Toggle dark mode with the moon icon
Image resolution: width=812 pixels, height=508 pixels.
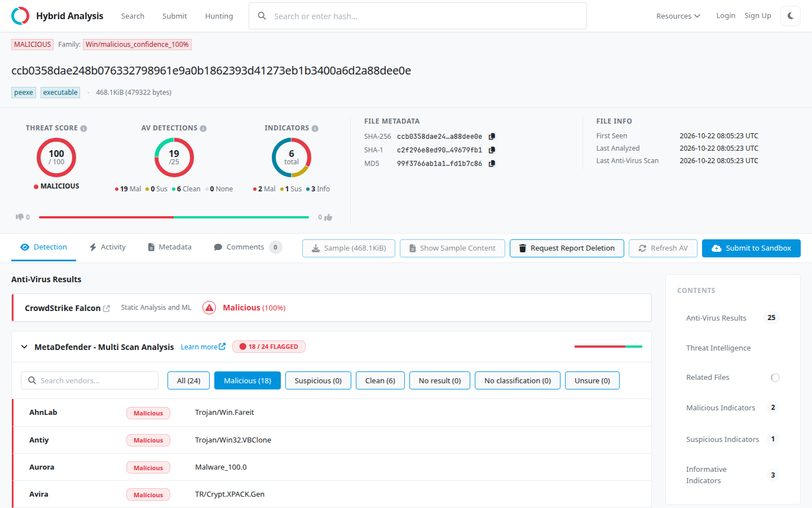[x=791, y=16]
